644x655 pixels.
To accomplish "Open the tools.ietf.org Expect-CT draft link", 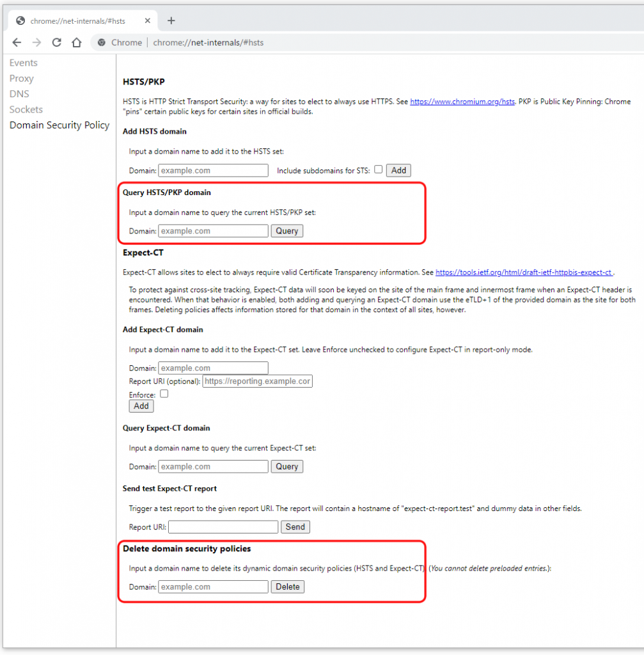I will 524,272.
